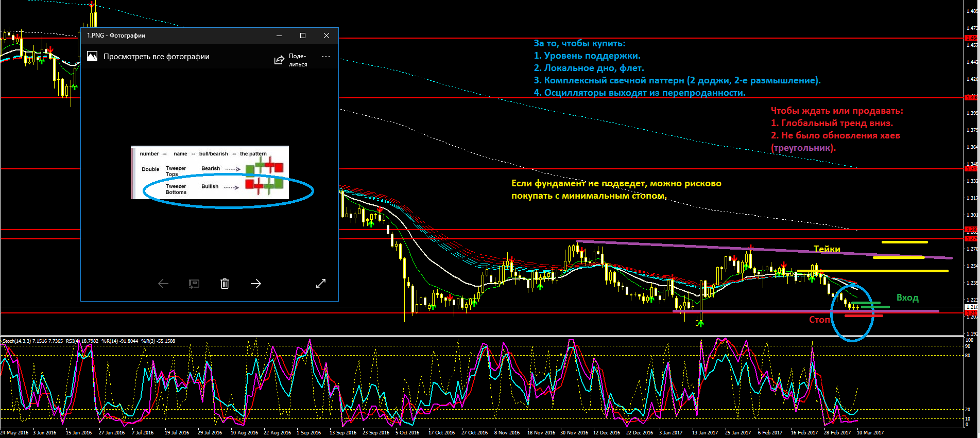
Task: Open 'Просмотреть все фотографии' in Photos window
Action: [156, 57]
